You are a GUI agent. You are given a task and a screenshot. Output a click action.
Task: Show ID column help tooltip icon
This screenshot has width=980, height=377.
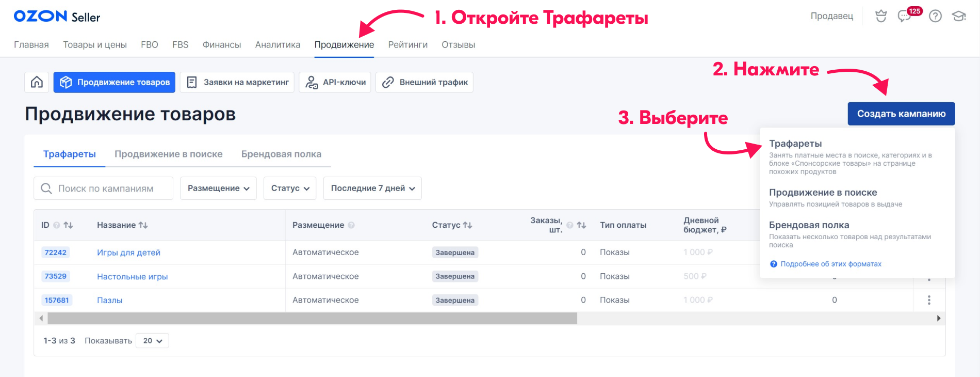pyautogui.click(x=57, y=225)
